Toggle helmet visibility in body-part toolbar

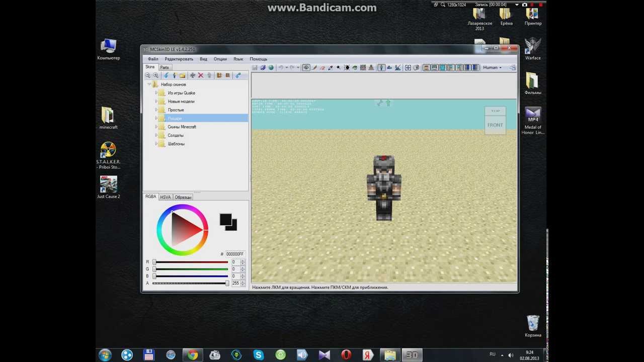point(434,67)
